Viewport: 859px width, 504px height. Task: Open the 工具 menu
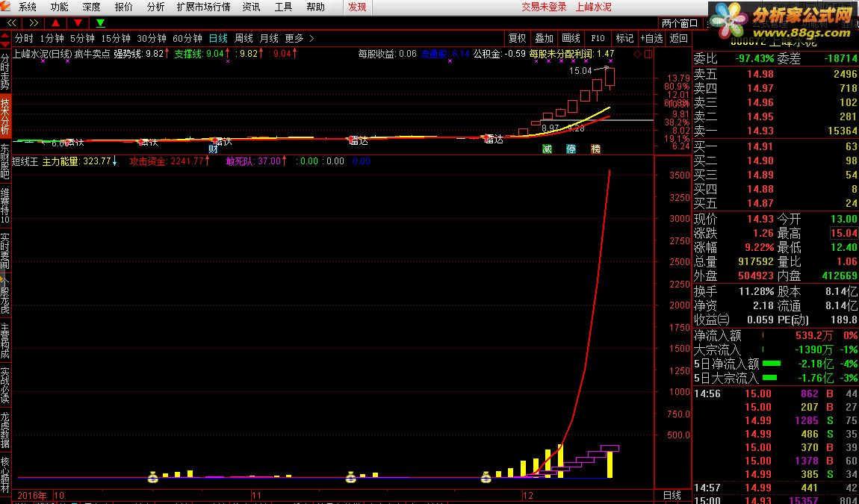click(283, 7)
